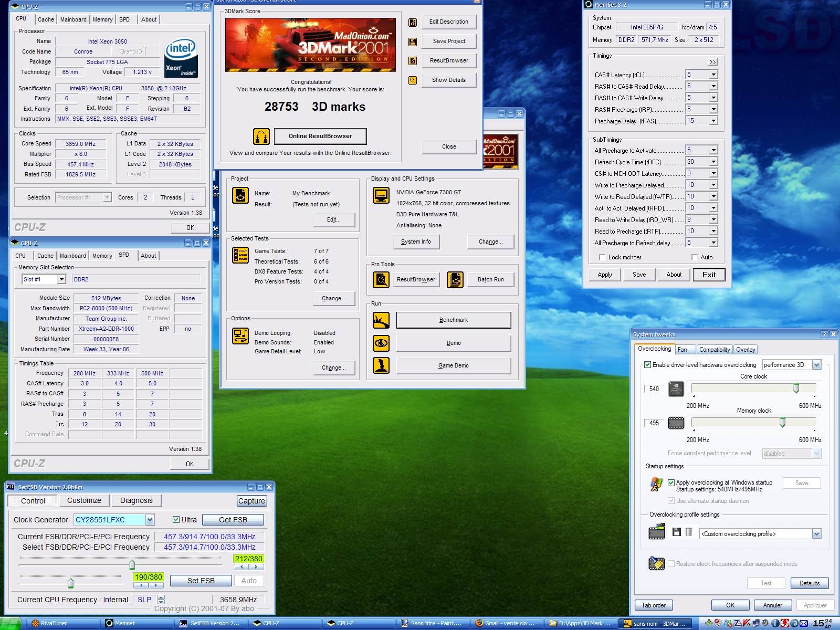Viewport: 840px width, 630px height.
Task: Click the Defaults button in System tweaks
Action: (x=810, y=583)
